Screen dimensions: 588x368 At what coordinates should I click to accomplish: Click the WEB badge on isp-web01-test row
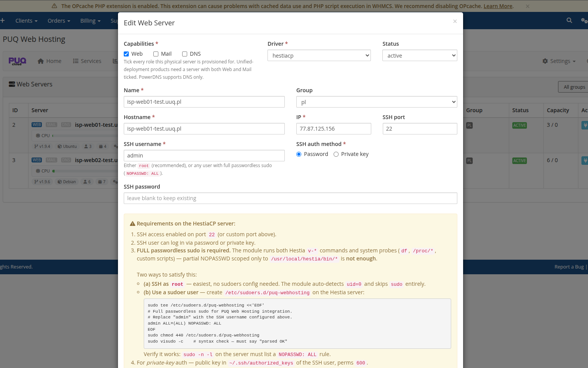pos(37,125)
